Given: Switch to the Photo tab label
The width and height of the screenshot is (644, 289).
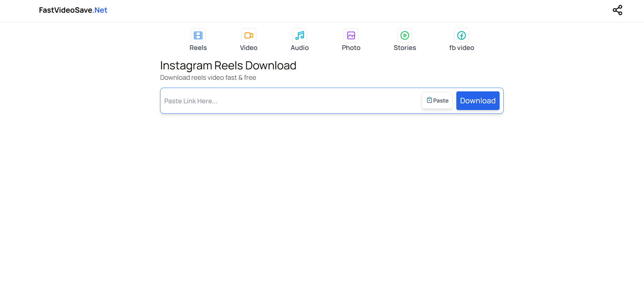Looking at the screenshot, I should (x=351, y=48).
